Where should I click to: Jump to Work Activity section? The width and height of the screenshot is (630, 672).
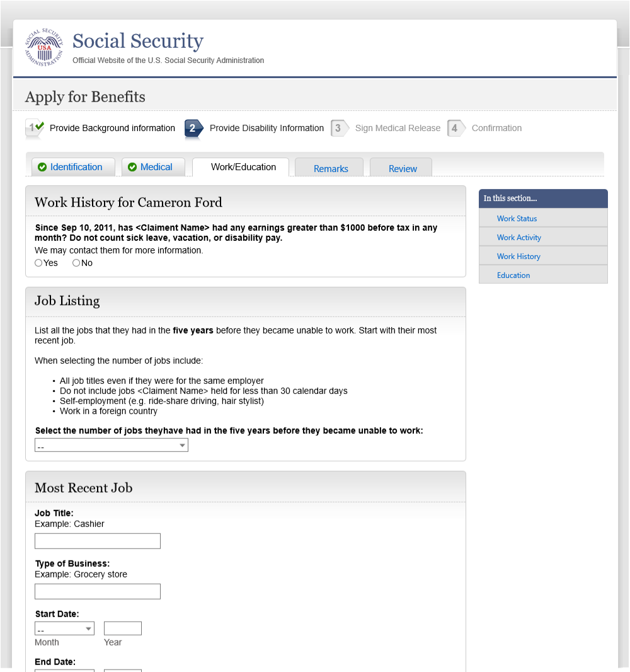click(518, 238)
